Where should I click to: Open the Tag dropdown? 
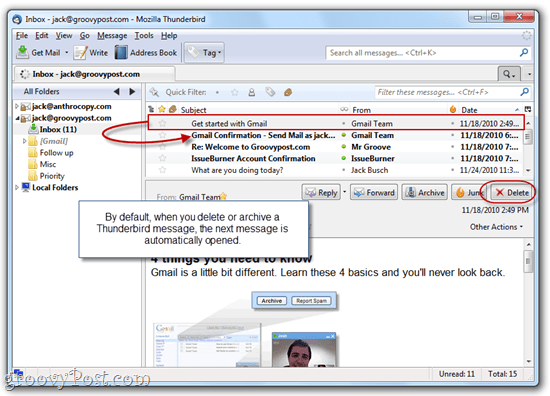coord(204,53)
